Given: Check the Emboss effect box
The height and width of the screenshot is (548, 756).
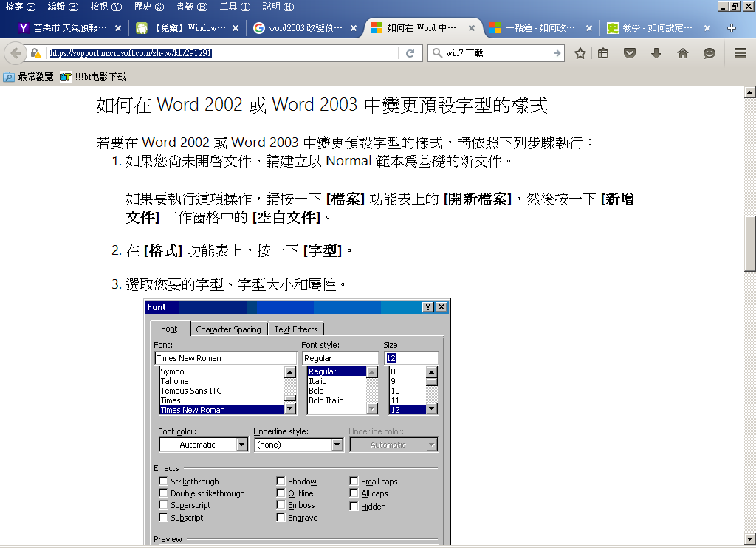Looking at the screenshot, I should coord(281,504).
